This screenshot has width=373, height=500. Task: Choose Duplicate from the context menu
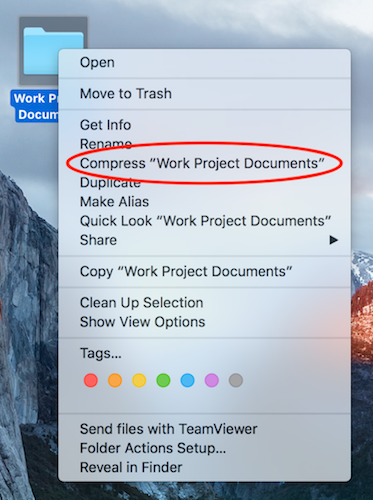(204, 183)
